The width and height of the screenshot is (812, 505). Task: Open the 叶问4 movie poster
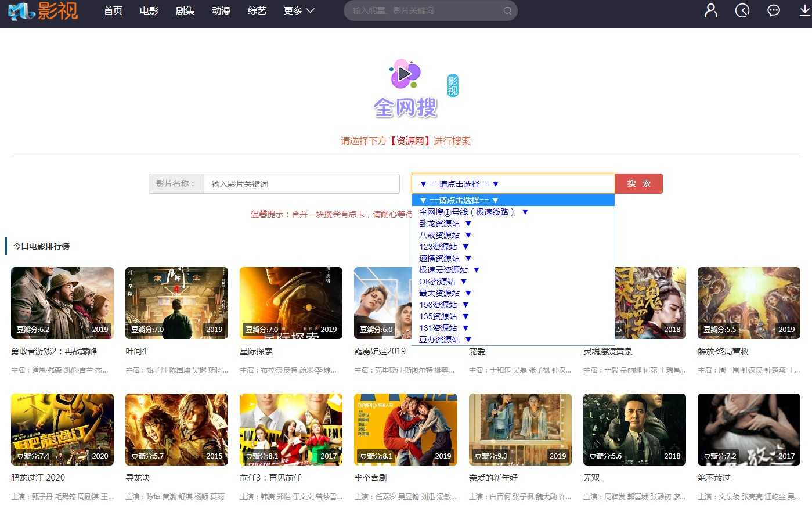[x=176, y=303]
